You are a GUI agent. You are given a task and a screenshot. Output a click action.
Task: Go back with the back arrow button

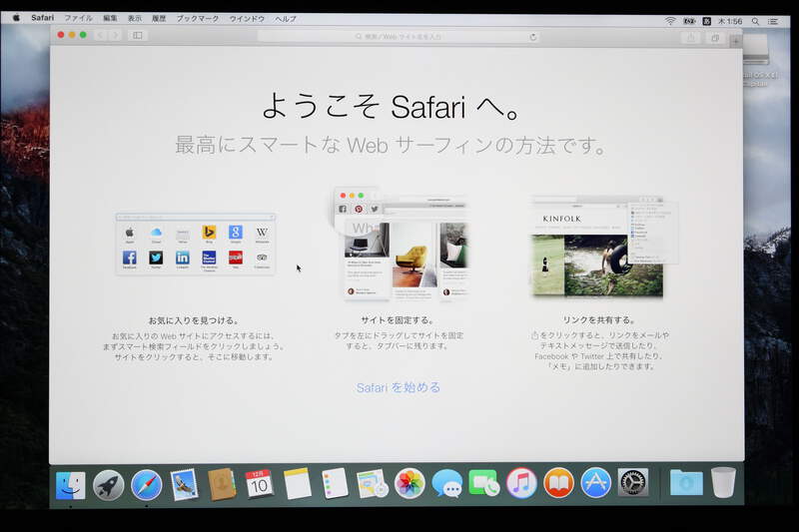[100, 35]
